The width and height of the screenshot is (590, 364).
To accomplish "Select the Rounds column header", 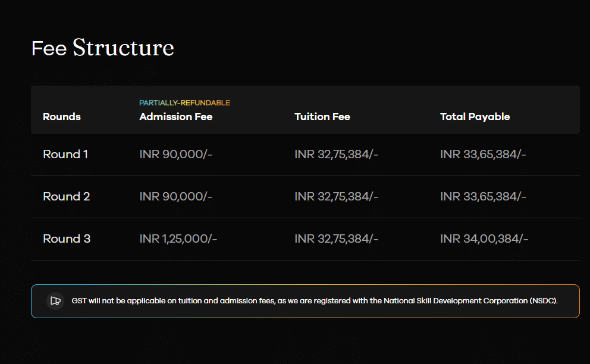I will (x=62, y=117).
